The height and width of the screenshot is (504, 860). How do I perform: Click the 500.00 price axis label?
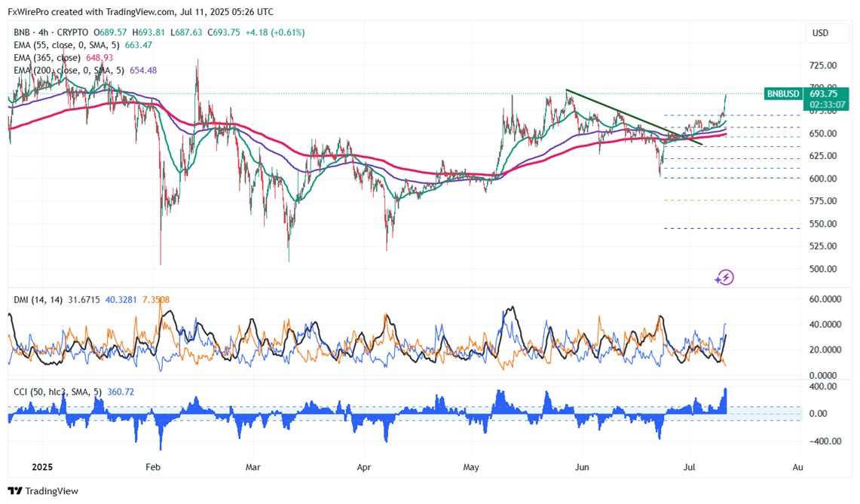823,269
